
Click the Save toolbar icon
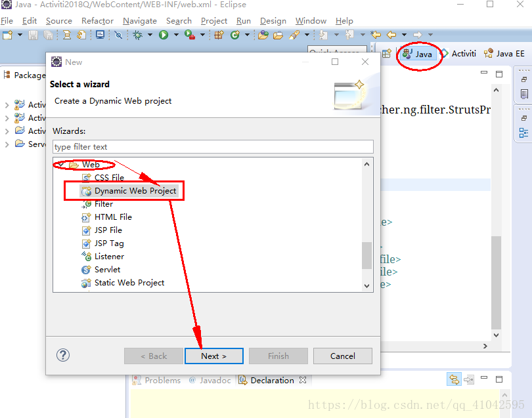click(x=33, y=35)
